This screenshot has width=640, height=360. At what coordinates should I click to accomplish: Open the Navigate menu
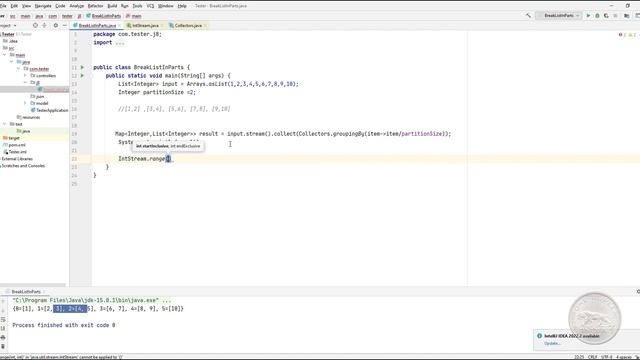[x=43, y=6]
